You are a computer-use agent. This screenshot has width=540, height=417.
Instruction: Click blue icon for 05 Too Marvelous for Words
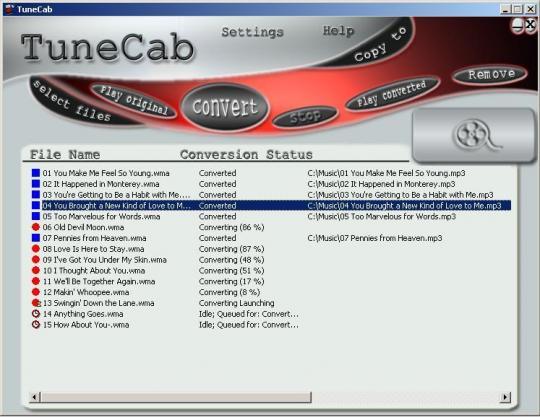36,216
